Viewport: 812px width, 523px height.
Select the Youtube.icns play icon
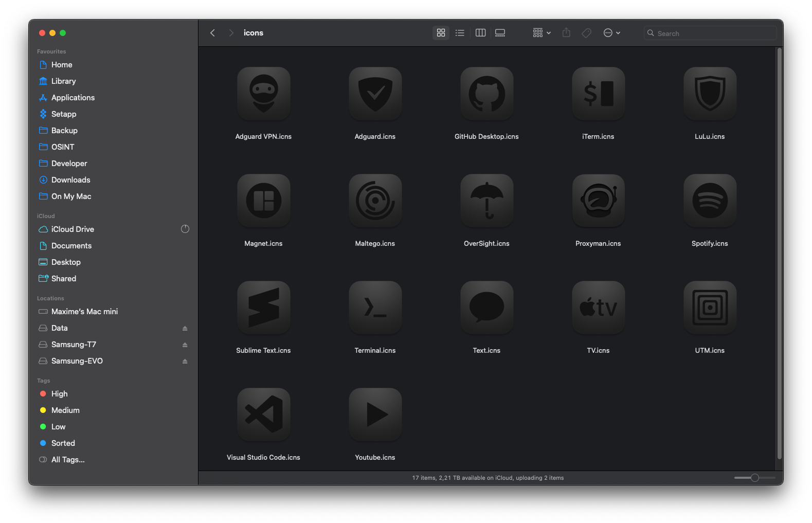pos(375,415)
